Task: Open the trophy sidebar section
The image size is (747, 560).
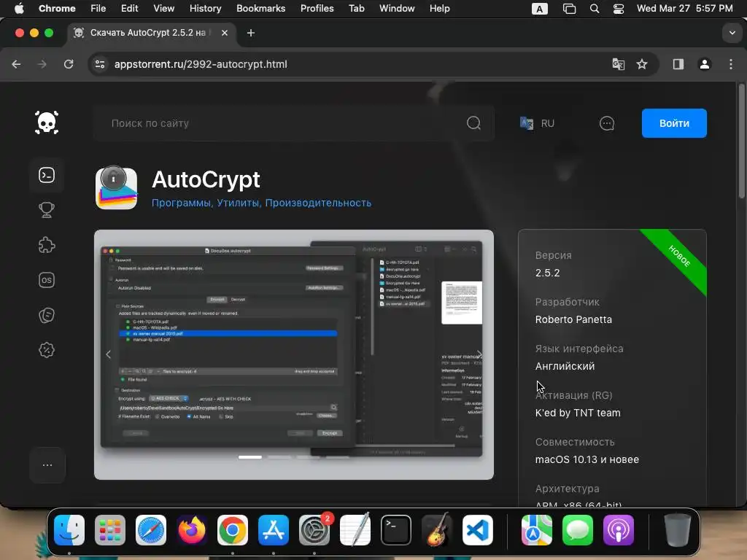Action: [47, 210]
